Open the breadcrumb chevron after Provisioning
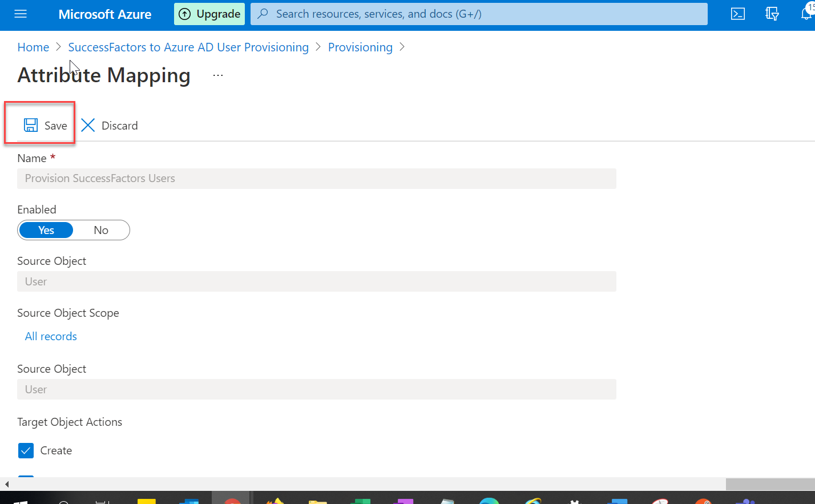 click(402, 47)
